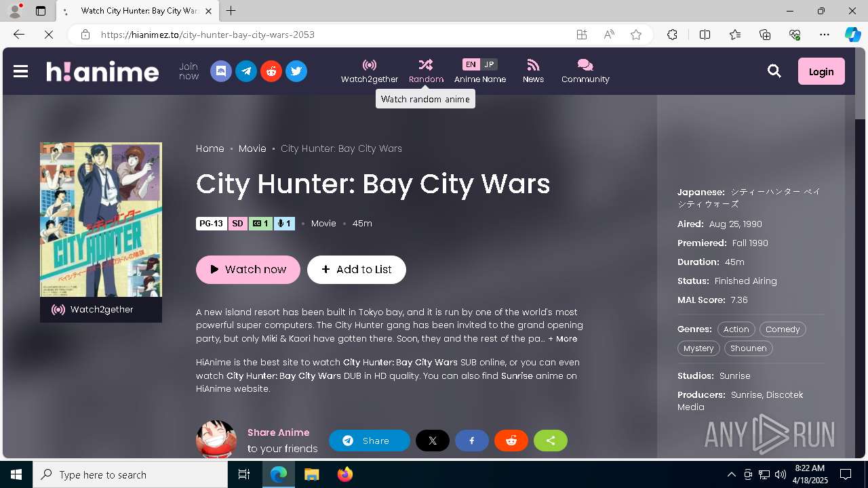Show hidden system tray icons
The image size is (868, 488).
click(731, 474)
